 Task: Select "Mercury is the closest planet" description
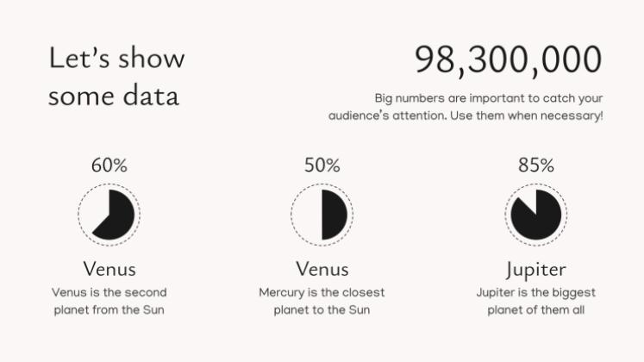[x=322, y=301]
